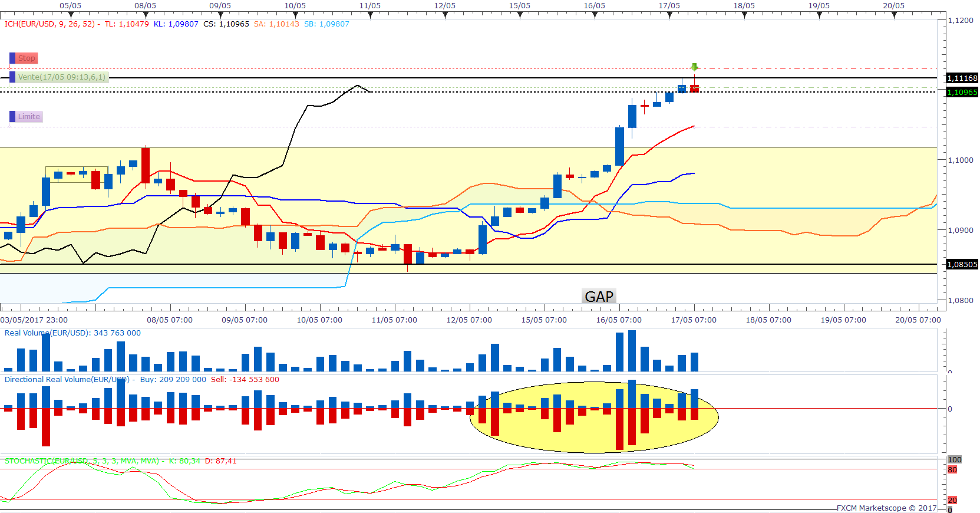Click the GAP annotation label on the chart
This screenshot has width=980, height=513.
599,296
